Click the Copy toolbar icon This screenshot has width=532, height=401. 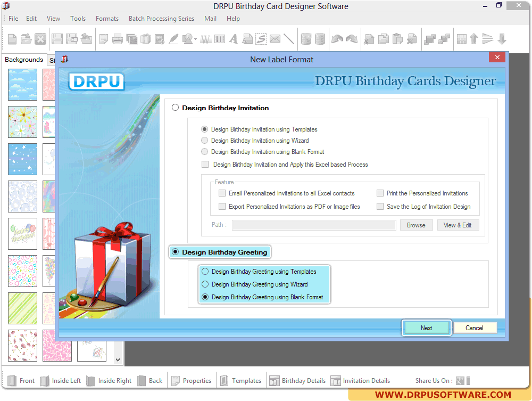pos(384,39)
